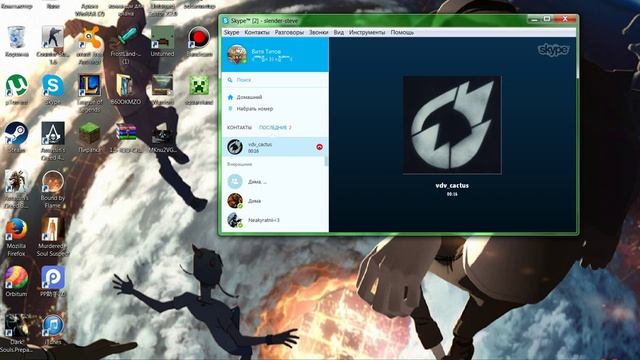Click own profile avatar in Skype
Image resolution: width=640 pixels, height=360 pixels.
tap(237, 55)
